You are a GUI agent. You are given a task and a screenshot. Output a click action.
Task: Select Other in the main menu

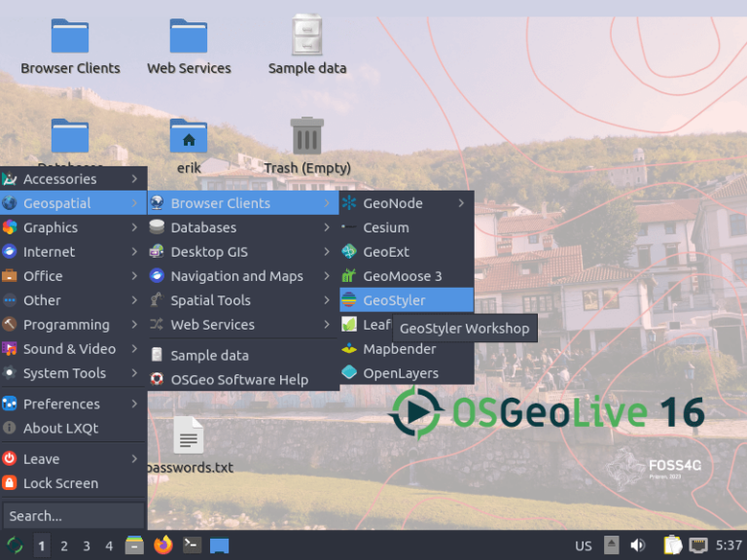pos(73,300)
